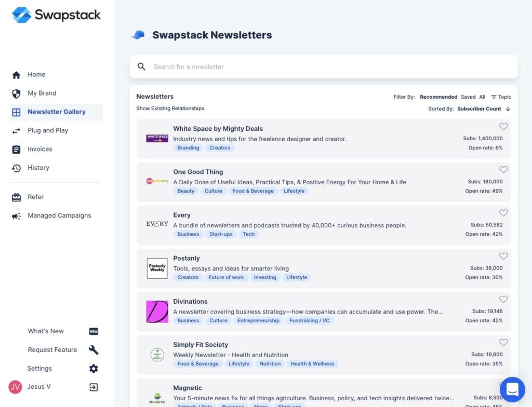The image size is (532, 407).
Task: Click the Health & Wellness tag
Action: point(312,364)
